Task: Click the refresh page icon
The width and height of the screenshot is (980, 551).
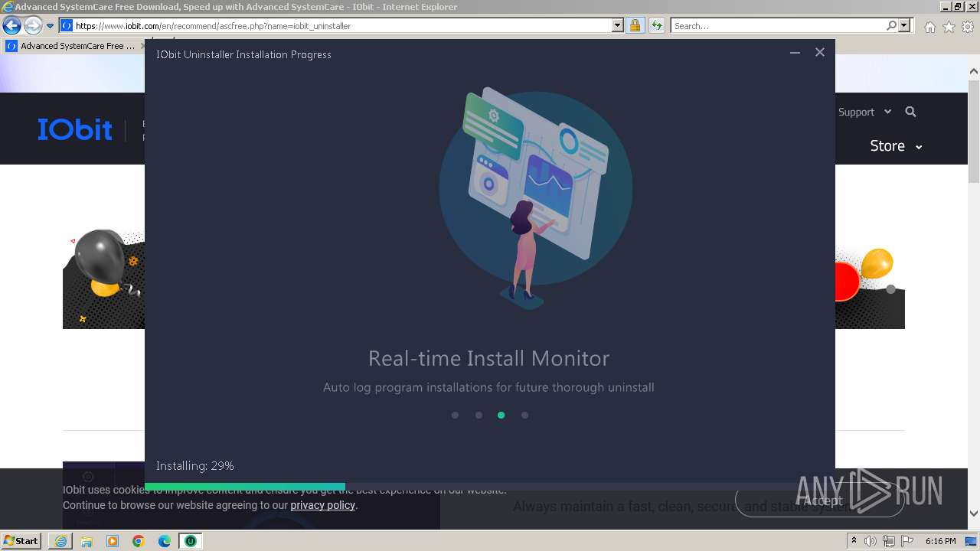Action: (656, 26)
